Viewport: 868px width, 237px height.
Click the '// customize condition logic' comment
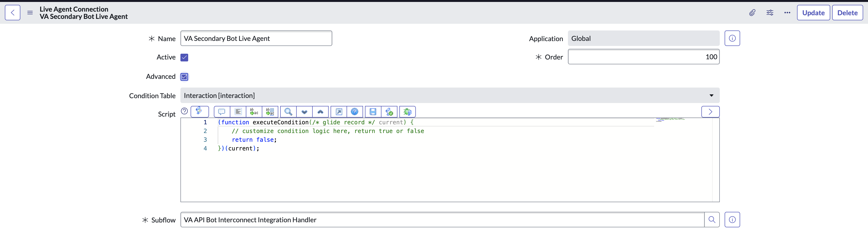[327, 131]
